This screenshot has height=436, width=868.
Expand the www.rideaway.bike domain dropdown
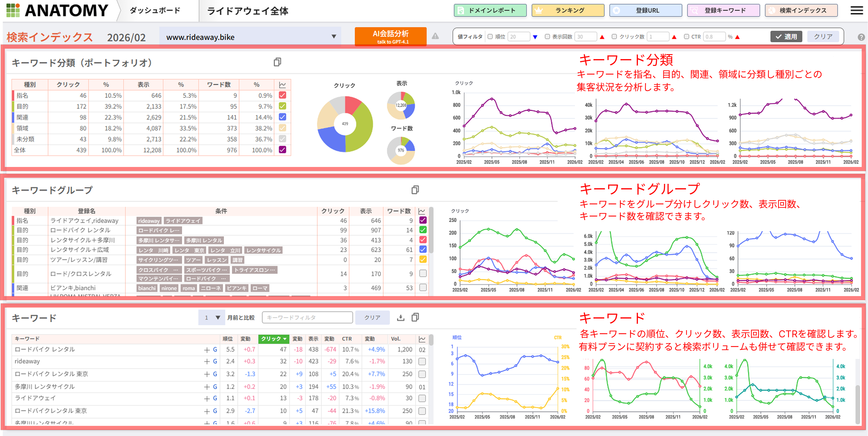tap(333, 37)
